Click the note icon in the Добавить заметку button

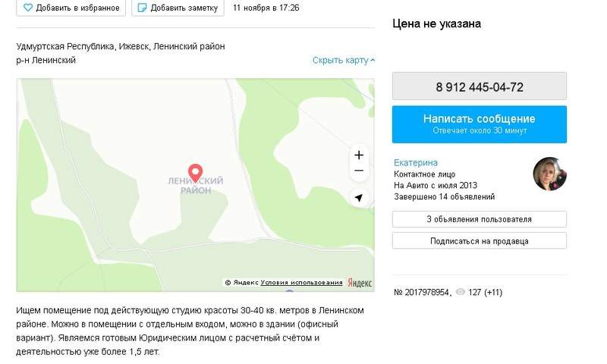pyautogui.click(x=143, y=8)
